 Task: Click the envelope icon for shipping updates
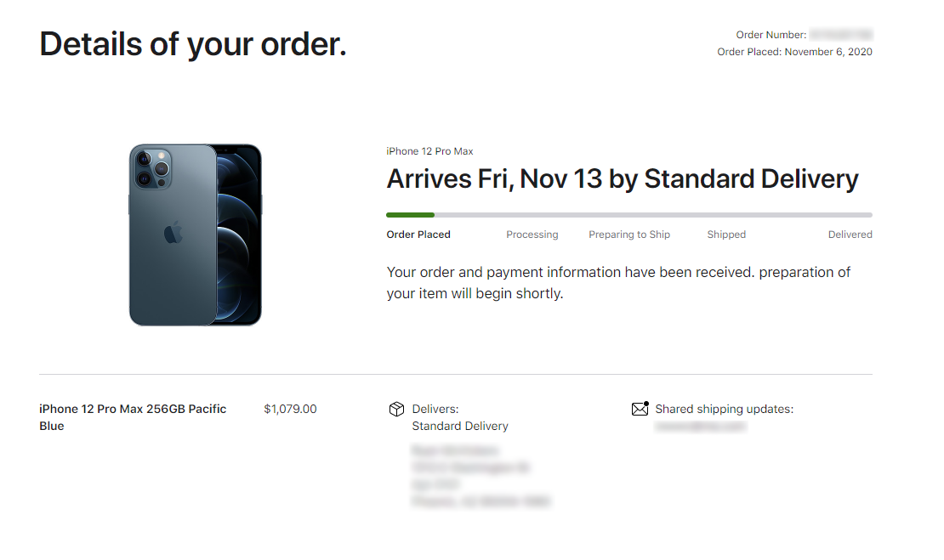tap(640, 409)
